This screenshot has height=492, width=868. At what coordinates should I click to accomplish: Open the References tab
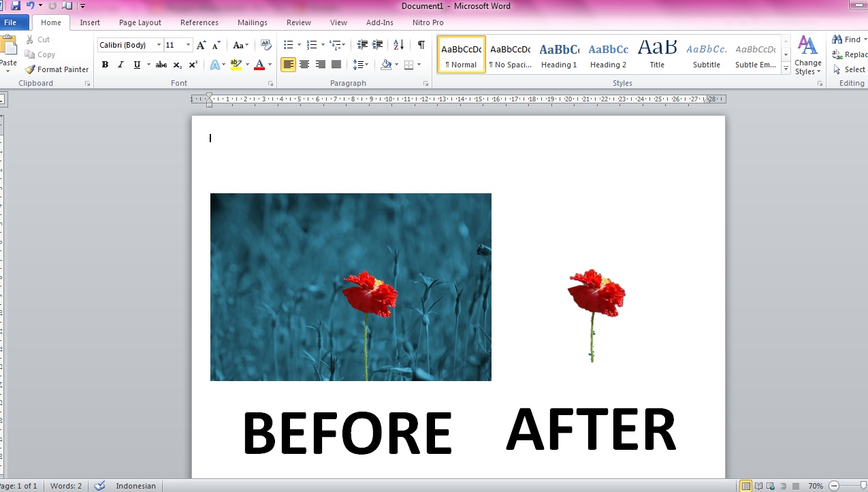coord(199,22)
